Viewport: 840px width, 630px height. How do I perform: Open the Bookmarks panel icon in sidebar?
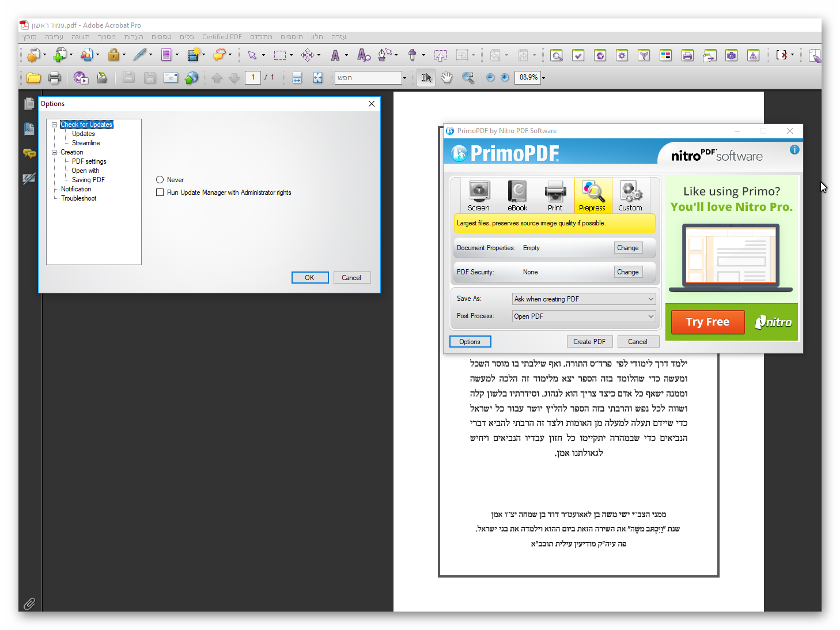(x=29, y=129)
